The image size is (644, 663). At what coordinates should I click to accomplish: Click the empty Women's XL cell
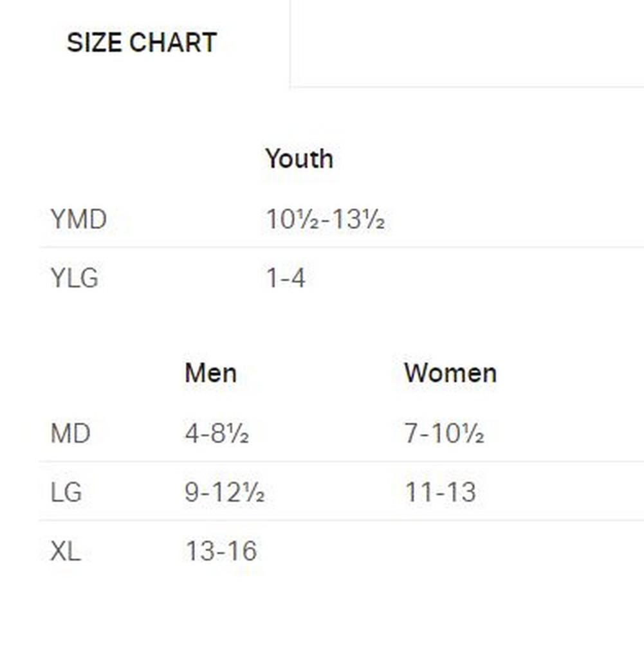(450, 551)
